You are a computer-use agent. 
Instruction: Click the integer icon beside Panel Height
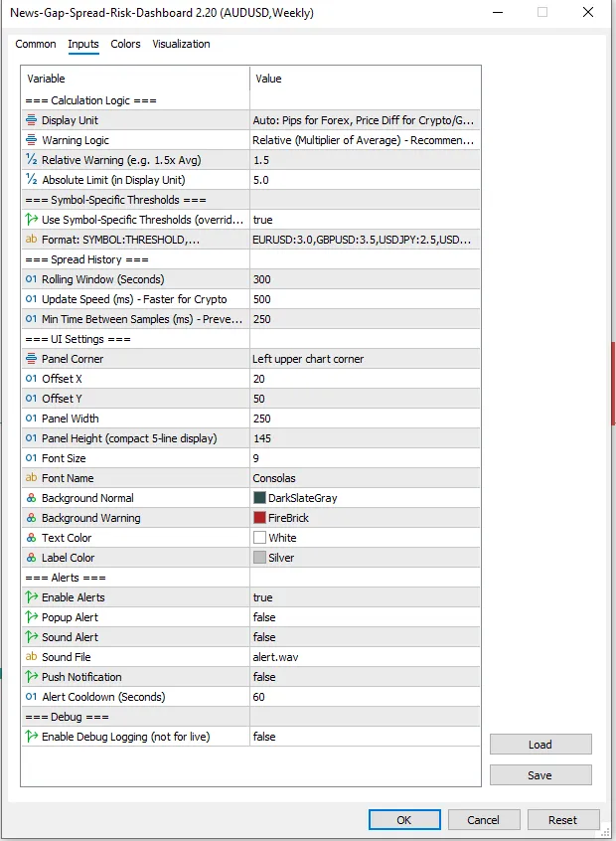tap(31, 437)
